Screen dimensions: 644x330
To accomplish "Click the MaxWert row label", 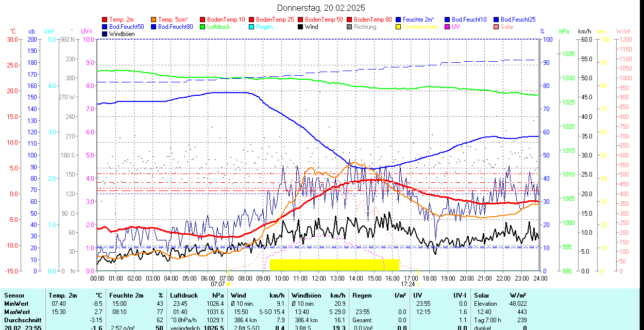I will [19, 312].
